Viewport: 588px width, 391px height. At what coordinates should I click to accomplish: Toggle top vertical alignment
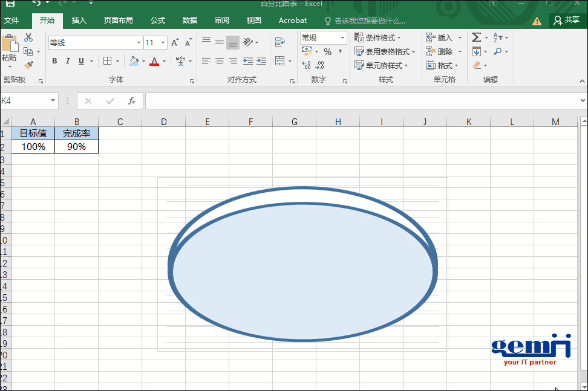click(x=206, y=42)
